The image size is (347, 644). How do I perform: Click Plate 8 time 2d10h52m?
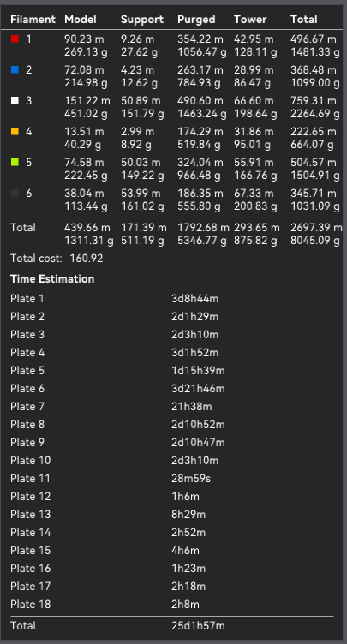coord(198,424)
